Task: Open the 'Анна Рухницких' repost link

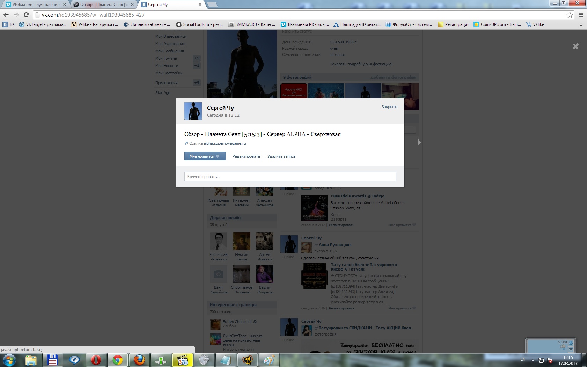Action: [335, 245]
